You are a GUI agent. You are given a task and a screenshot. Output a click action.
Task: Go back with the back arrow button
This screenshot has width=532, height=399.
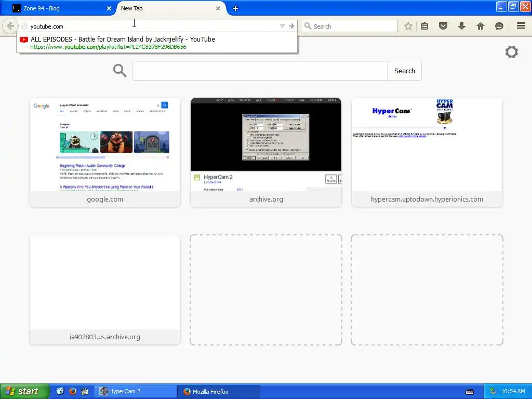(x=10, y=26)
